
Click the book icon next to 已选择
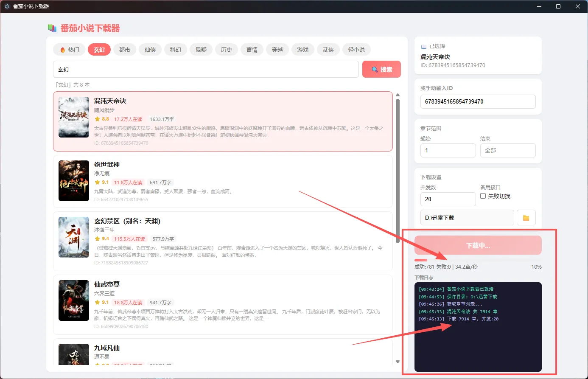click(423, 46)
